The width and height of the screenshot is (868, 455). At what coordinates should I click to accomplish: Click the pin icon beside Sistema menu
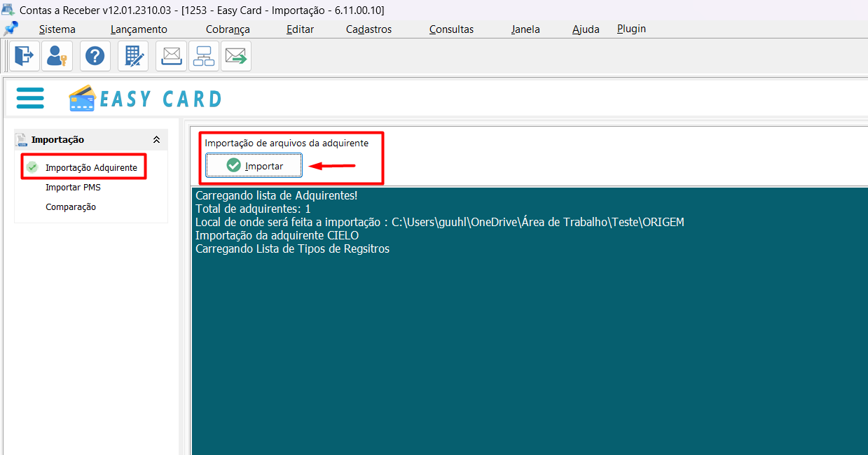11,29
